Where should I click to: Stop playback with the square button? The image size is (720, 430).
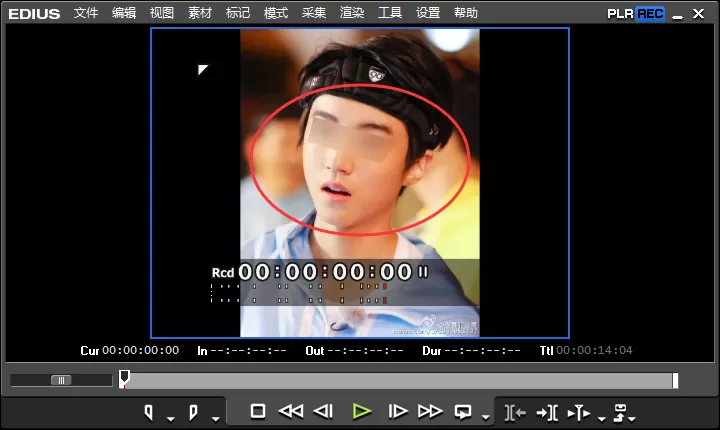(258, 411)
